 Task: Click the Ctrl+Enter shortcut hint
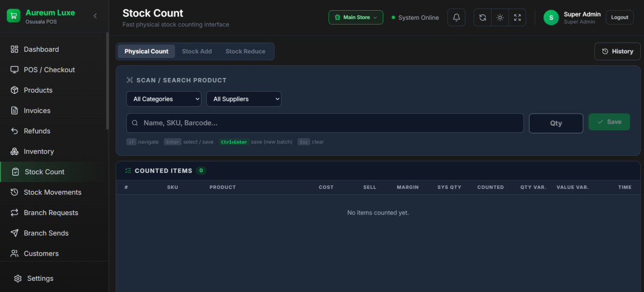coord(234,142)
